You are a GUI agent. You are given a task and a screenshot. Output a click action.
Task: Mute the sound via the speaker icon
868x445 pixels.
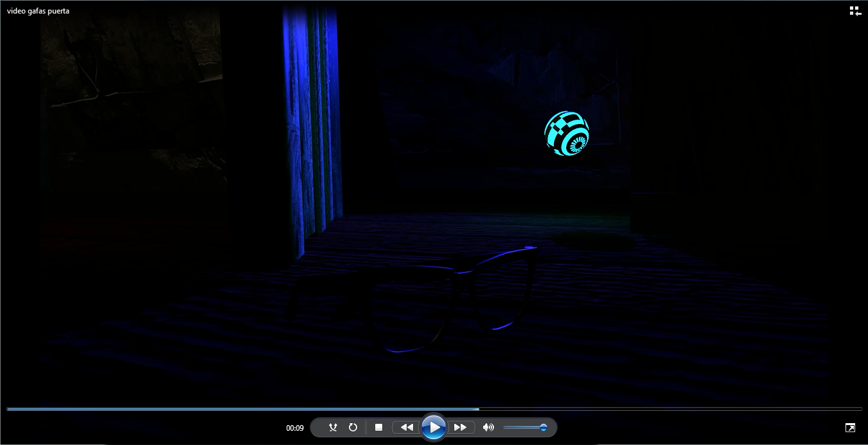point(488,427)
